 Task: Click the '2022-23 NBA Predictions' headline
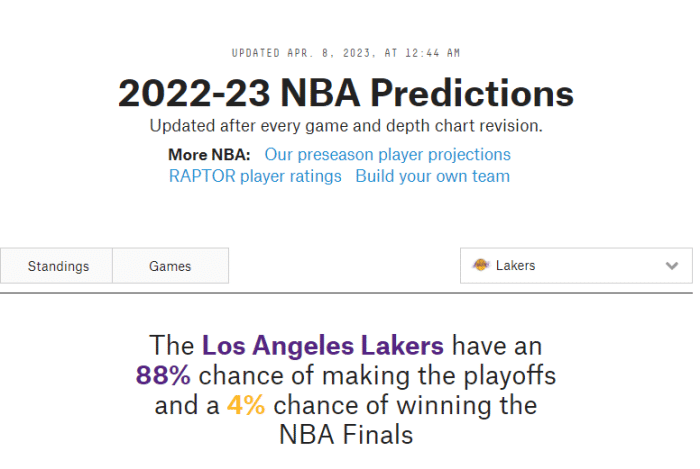point(346,93)
